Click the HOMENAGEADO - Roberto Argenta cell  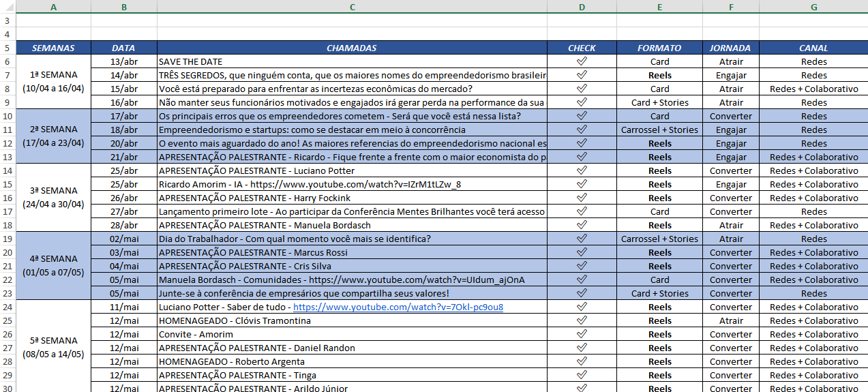coord(352,361)
